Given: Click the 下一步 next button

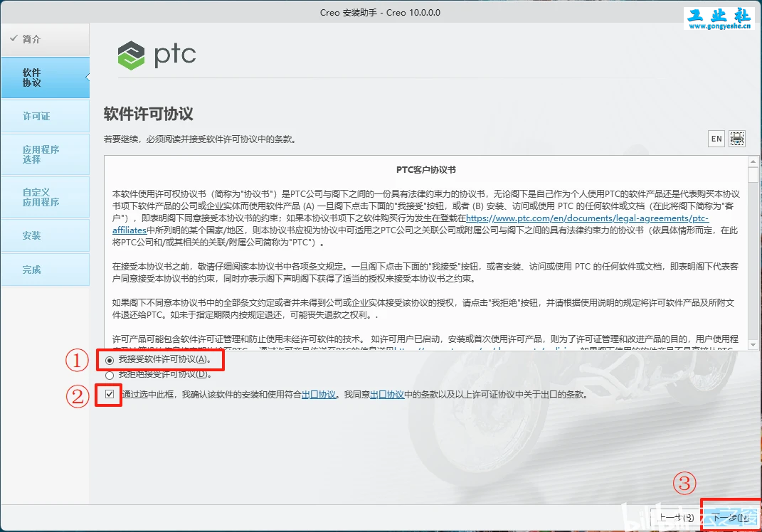Looking at the screenshot, I should pos(731,518).
